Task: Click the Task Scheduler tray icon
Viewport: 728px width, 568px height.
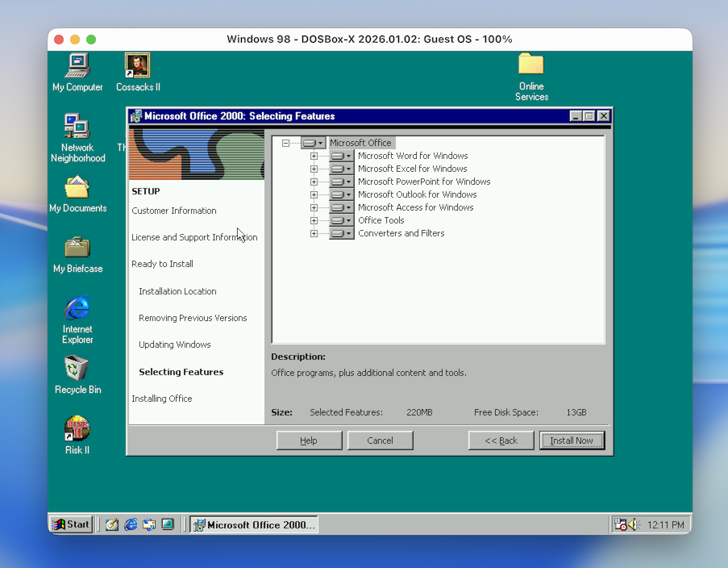Action: 620,524
